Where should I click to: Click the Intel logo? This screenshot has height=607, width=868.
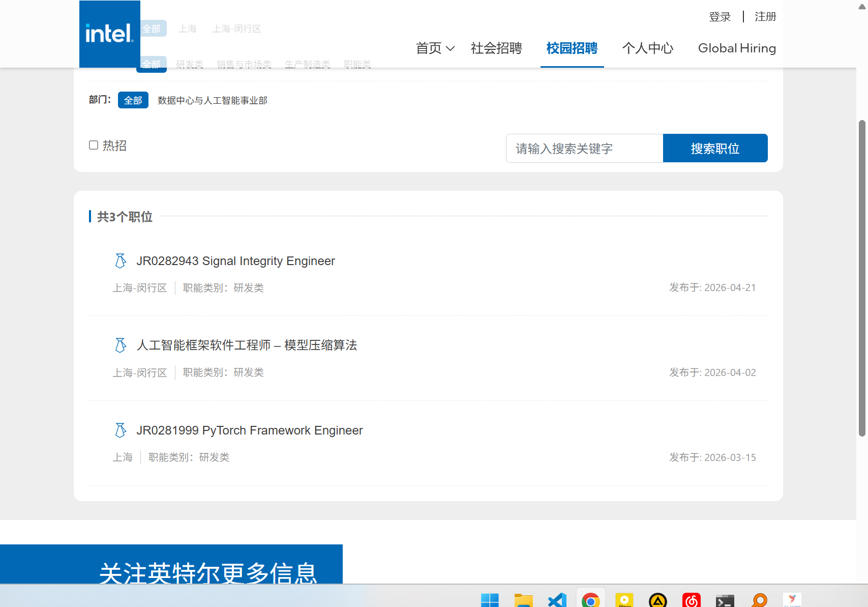click(x=109, y=34)
